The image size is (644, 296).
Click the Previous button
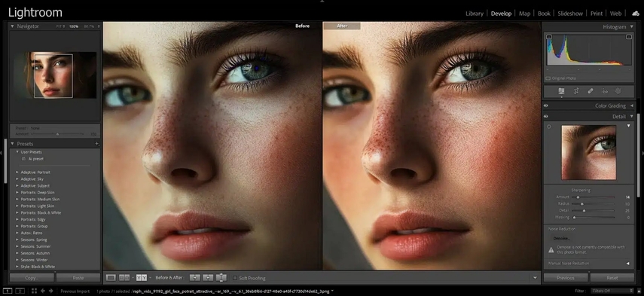tap(565, 278)
